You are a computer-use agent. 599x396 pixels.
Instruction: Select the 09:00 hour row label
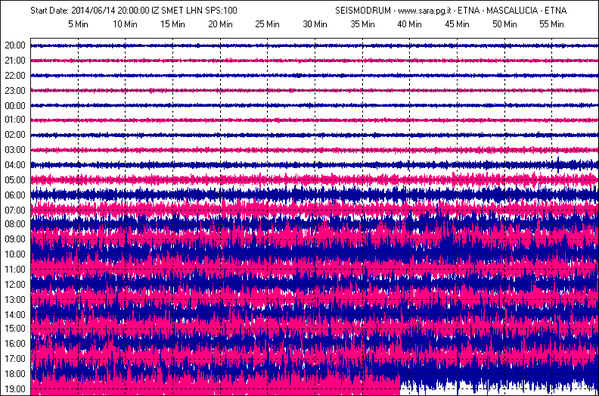15,239
